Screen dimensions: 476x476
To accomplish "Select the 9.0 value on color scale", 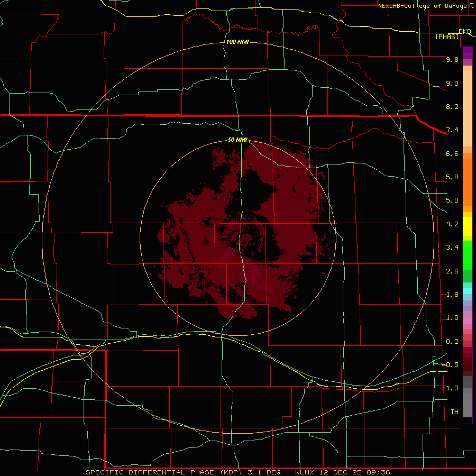I will click(452, 83).
